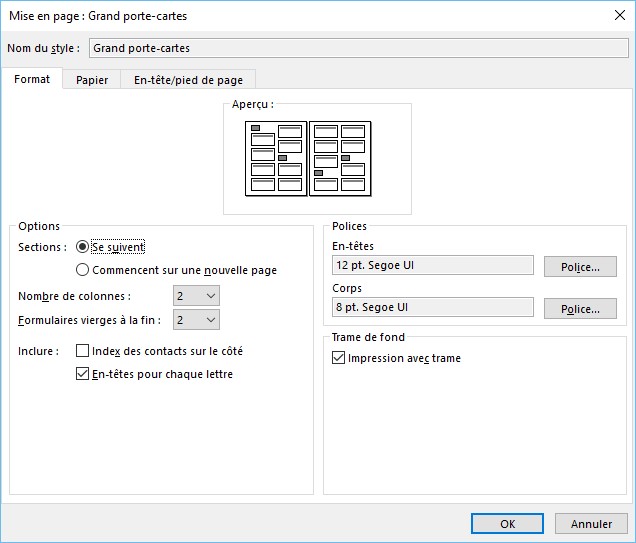Image resolution: width=636 pixels, height=543 pixels.
Task: Expand the Nombre de colonnes dropdown
Action: [x=197, y=296]
